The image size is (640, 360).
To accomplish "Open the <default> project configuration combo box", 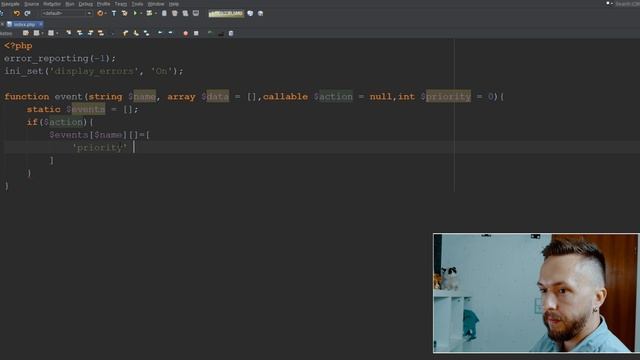I will pyautogui.click(x=67, y=13).
